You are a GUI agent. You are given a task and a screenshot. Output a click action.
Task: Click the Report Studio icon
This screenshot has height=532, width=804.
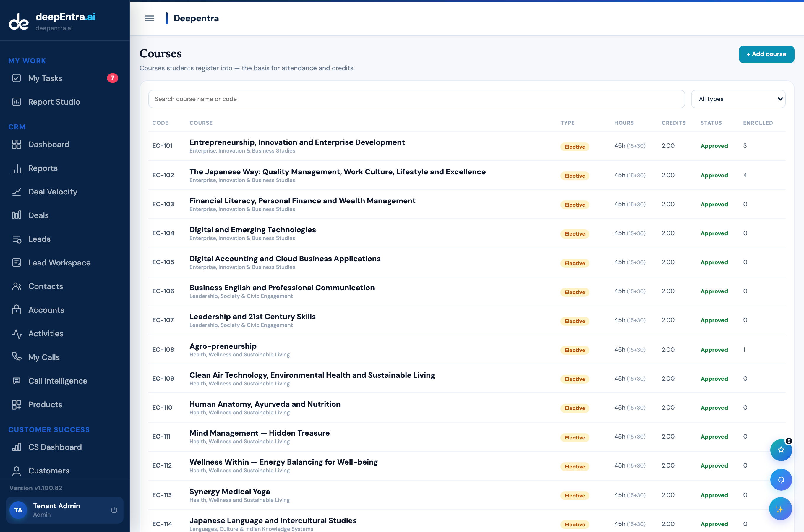(17, 102)
